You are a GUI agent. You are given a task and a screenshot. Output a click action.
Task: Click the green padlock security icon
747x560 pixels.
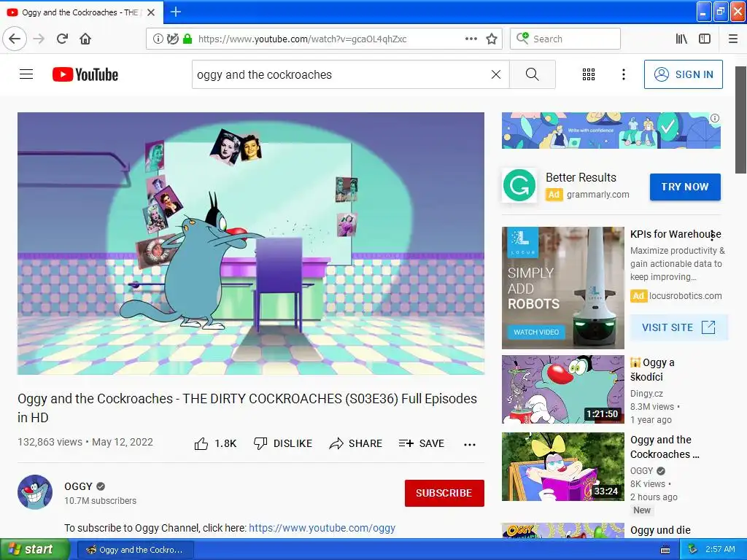(x=187, y=39)
